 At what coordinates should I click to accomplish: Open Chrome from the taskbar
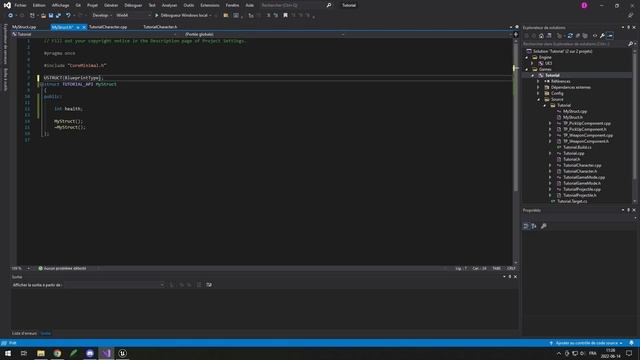pos(57,353)
